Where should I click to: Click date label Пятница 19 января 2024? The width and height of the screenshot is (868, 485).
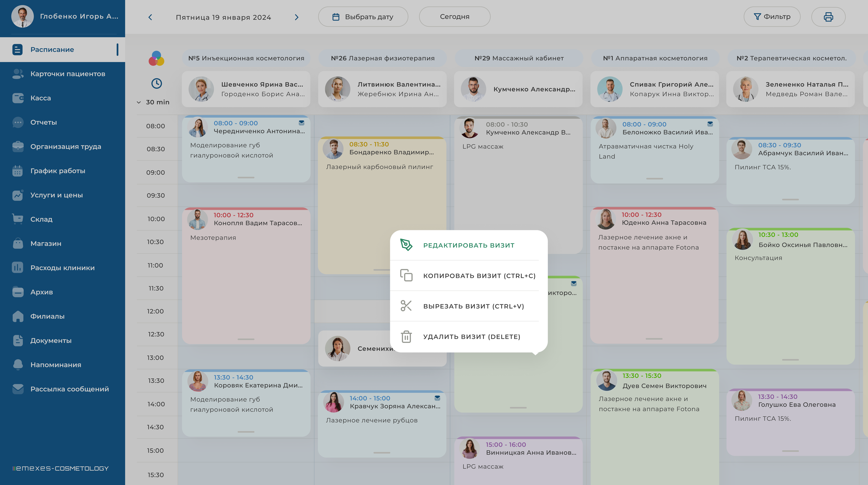click(x=223, y=17)
